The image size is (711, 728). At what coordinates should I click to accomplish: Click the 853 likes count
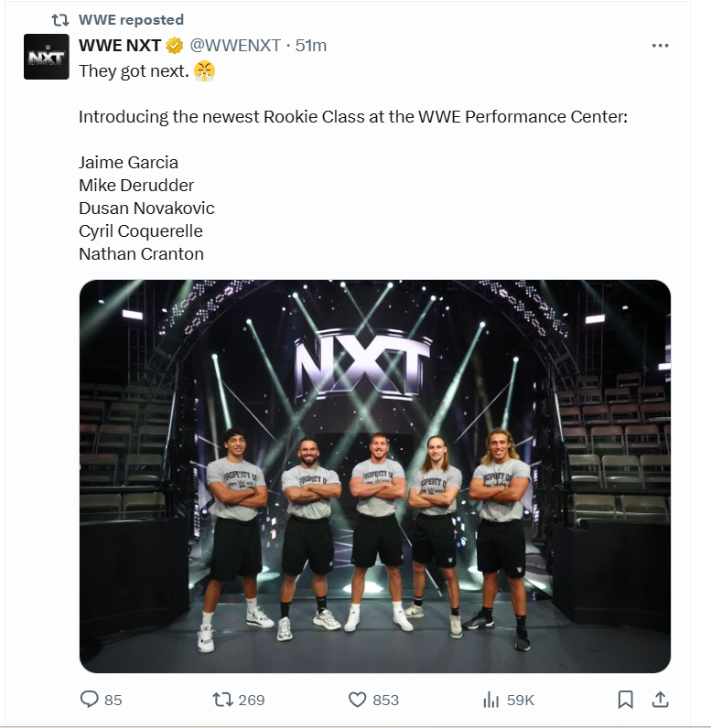[385, 700]
